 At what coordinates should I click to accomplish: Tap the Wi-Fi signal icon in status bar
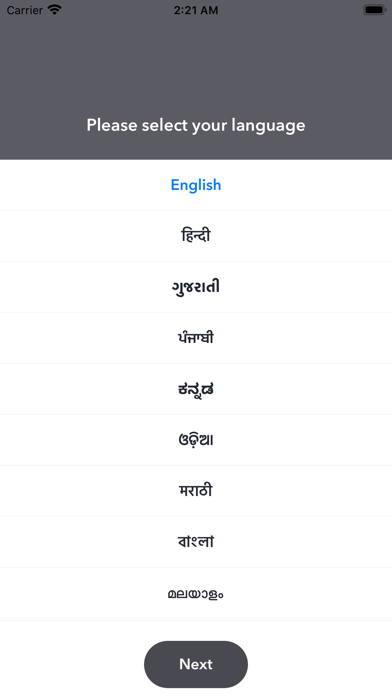(55, 10)
